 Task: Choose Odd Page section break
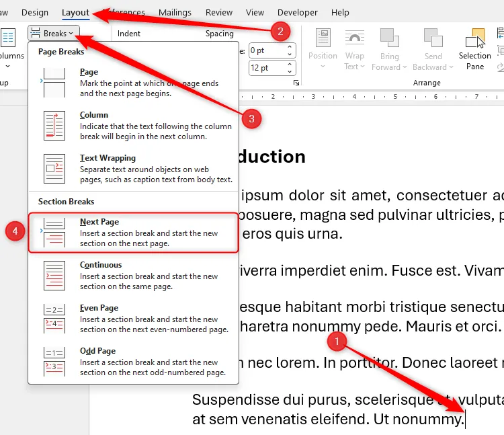[x=133, y=362]
